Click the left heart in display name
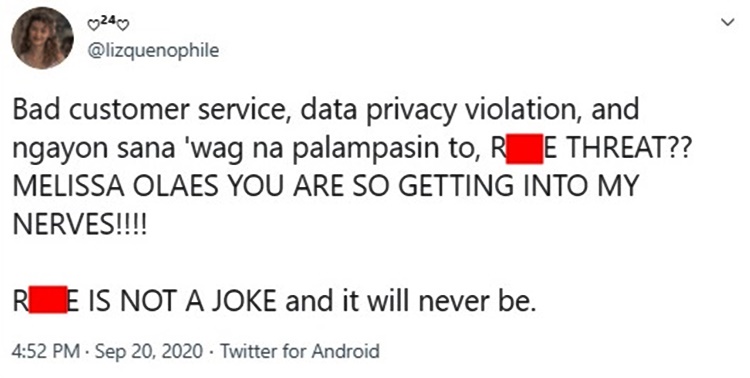This screenshot has width=750, height=378. tap(92, 26)
